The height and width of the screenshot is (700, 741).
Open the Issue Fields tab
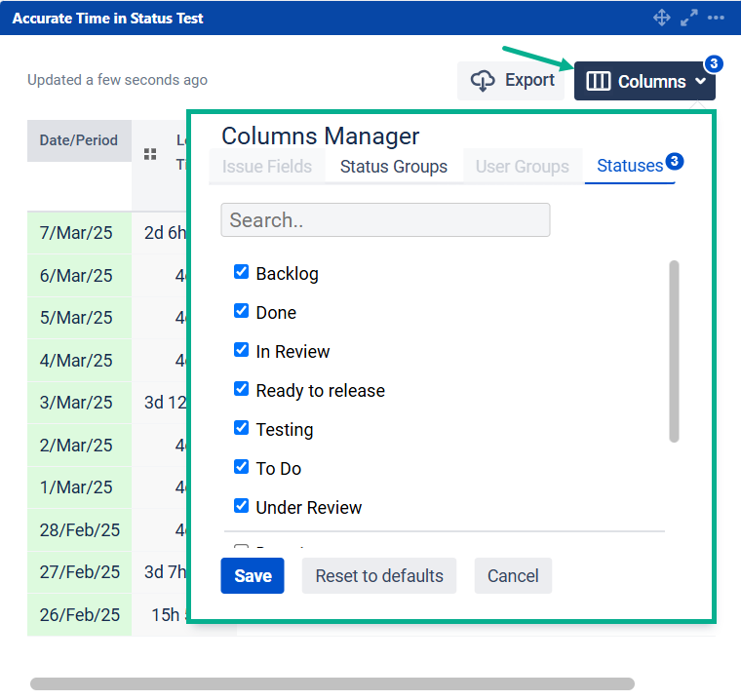point(267,167)
